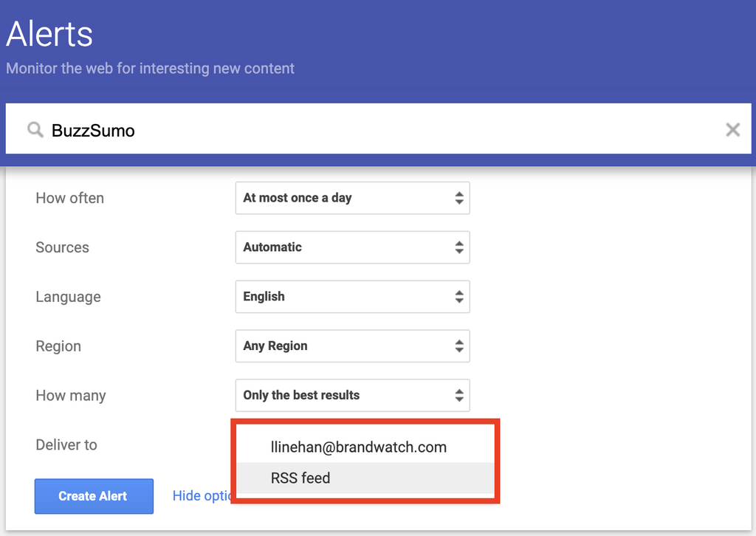Click the up-down arrows on Region selector

459,346
